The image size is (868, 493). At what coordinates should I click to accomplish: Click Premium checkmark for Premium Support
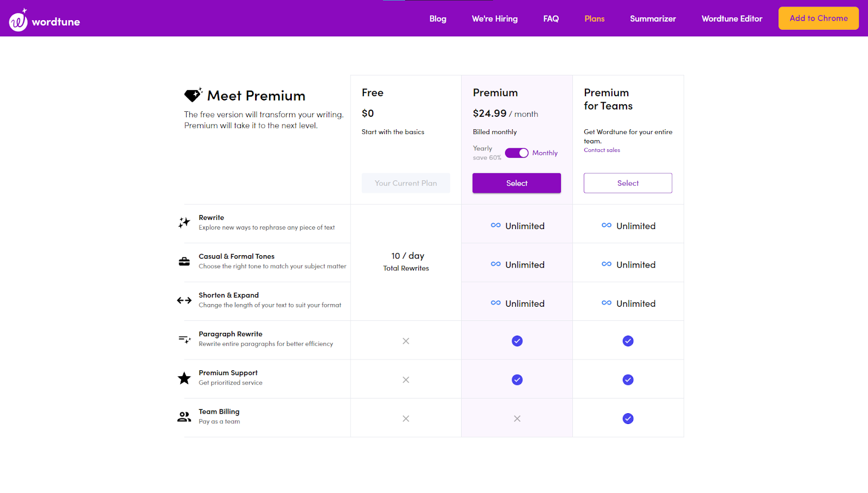517,380
